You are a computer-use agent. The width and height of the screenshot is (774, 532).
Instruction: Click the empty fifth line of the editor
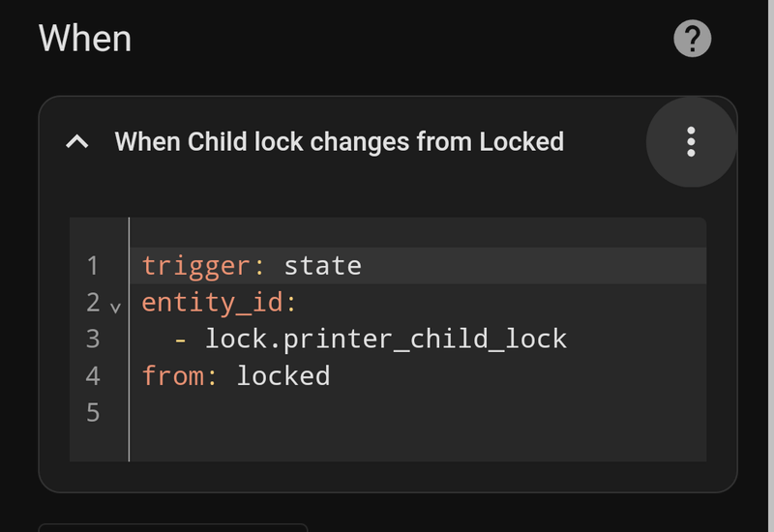[387, 412]
